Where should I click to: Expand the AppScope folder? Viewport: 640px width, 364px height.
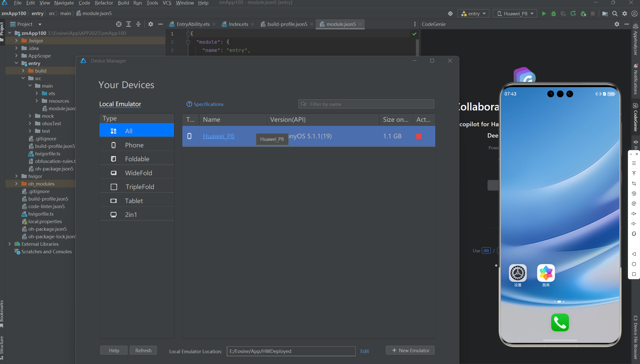tap(16, 56)
